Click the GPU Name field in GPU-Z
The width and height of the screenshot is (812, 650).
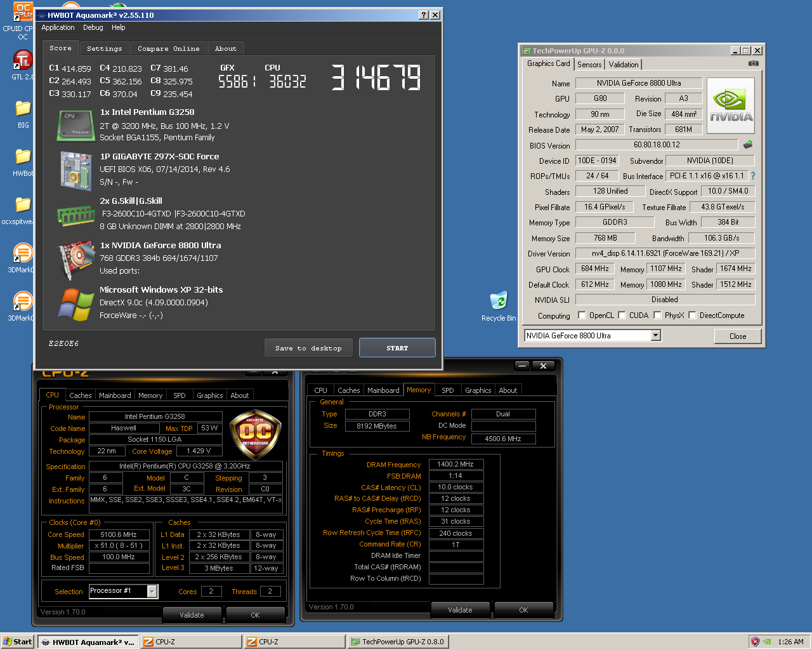[x=639, y=83]
